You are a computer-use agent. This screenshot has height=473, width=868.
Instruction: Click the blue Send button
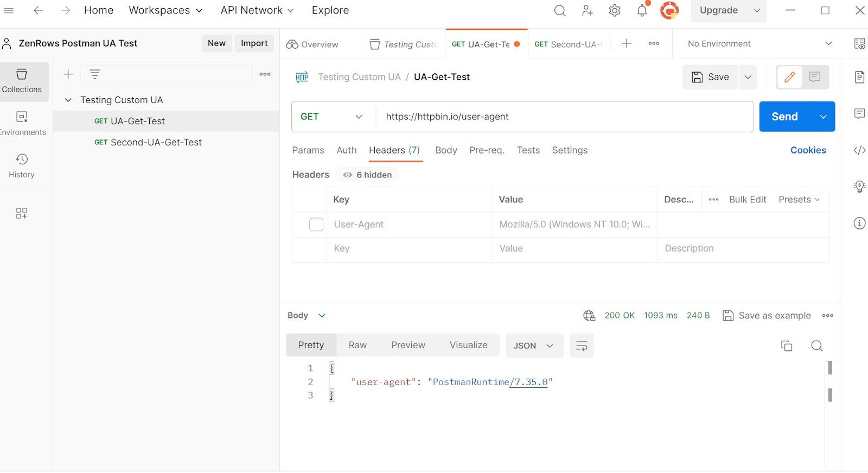784,117
